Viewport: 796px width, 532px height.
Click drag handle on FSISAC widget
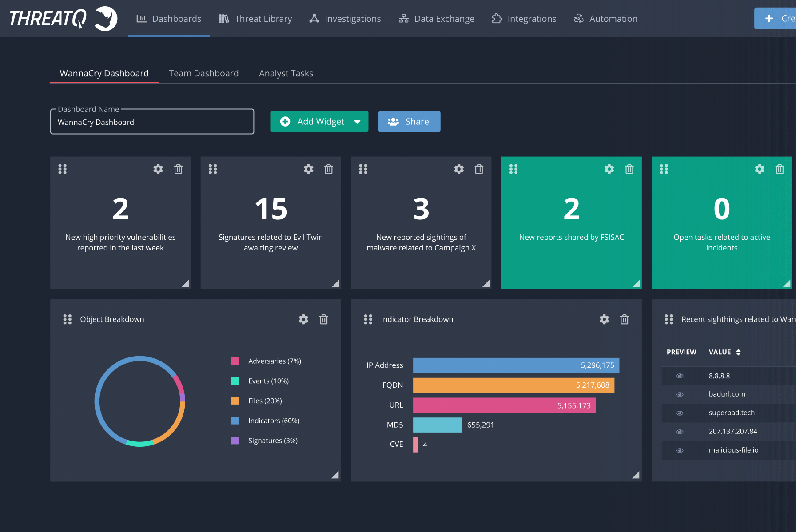(513, 169)
